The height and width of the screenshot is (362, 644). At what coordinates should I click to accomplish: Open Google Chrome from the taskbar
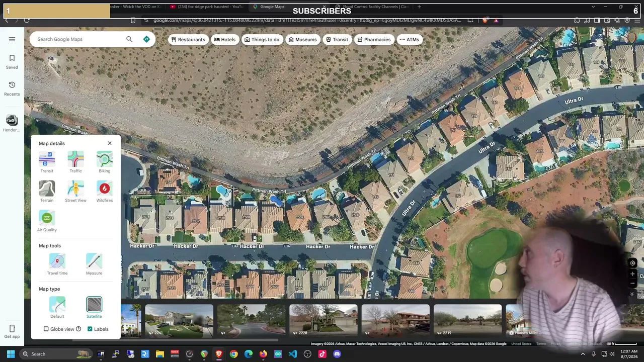coord(233,354)
